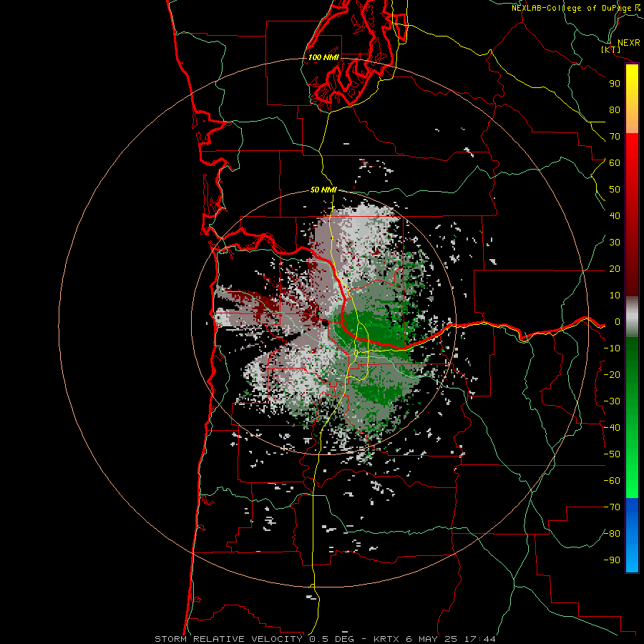Click the 30 value on velocity scale
Screen dimensions: 644x644
[x=615, y=243]
